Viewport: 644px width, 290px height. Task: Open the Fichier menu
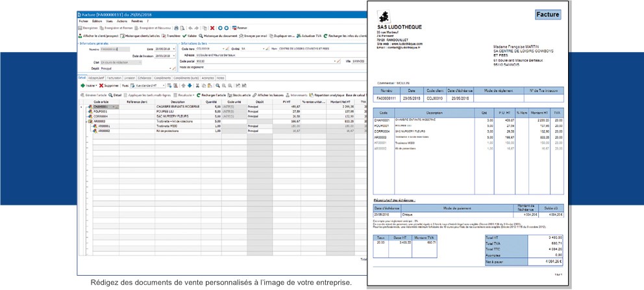click(83, 21)
